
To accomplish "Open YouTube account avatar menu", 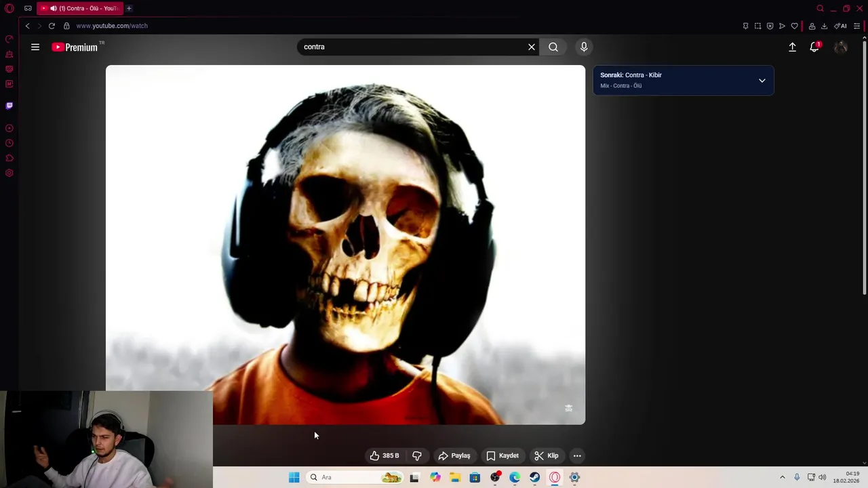I will click(841, 47).
